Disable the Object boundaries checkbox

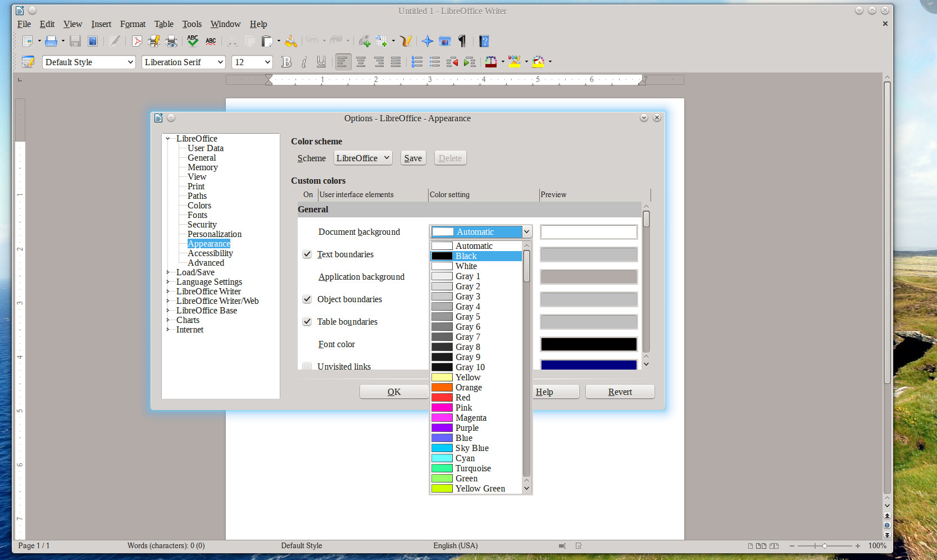307,299
